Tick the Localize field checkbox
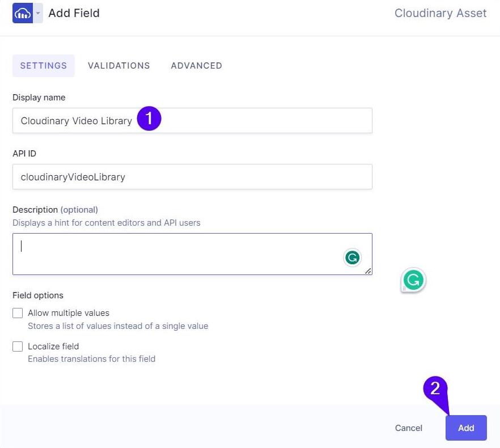 tap(18, 346)
